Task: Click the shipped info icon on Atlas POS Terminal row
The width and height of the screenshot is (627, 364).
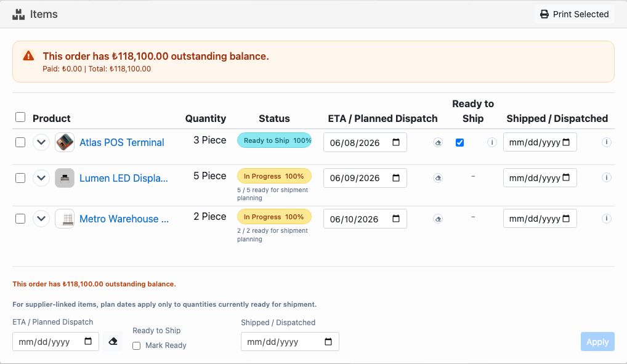Action: 607,142
